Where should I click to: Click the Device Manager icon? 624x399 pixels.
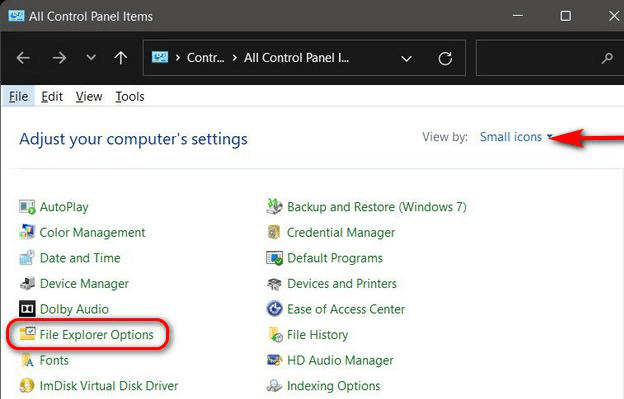(27, 283)
